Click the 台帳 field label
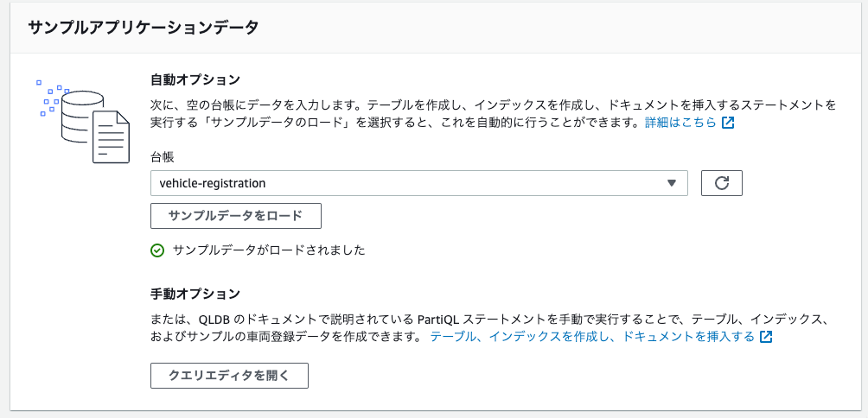The width and height of the screenshot is (868, 418). click(x=163, y=157)
